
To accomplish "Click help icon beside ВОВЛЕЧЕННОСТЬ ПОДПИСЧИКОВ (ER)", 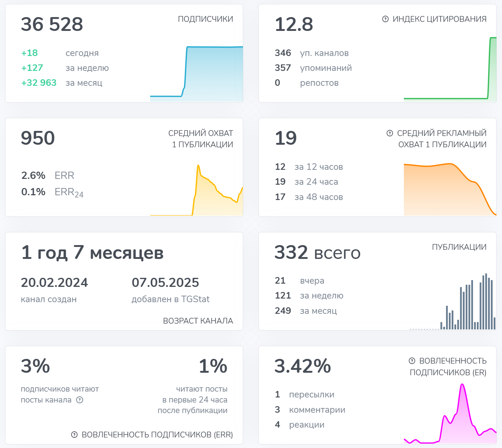I will pos(412,361).
